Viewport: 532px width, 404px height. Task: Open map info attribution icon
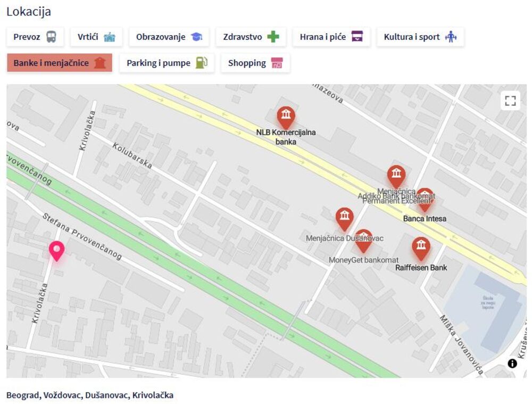point(512,363)
